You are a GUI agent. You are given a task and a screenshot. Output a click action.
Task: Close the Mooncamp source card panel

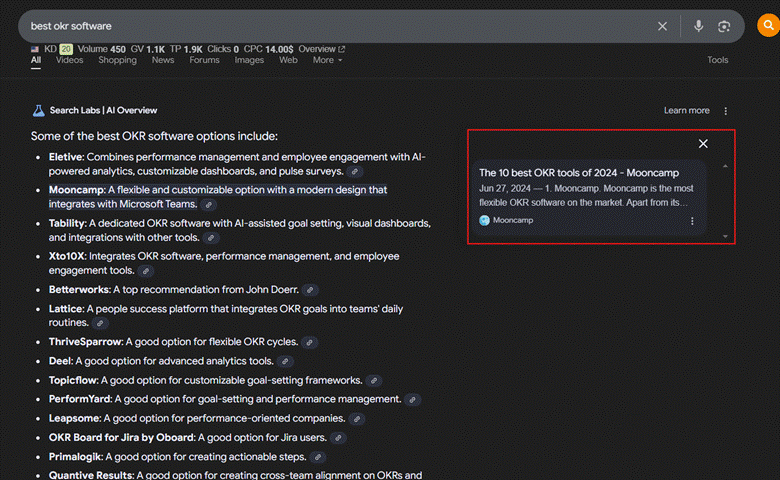pyautogui.click(x=703, y=144)
